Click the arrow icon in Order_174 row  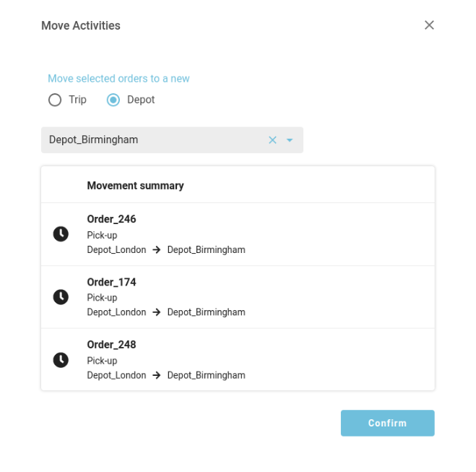[157, 313]
